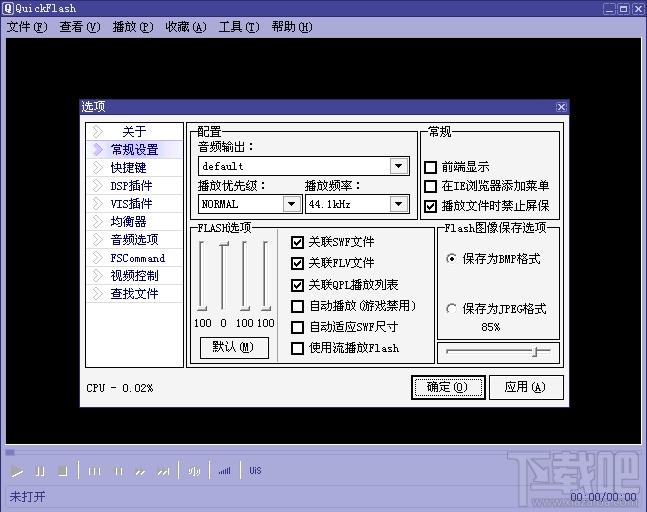Click the JPEG quality slider under 85%
647x512 pixels.
[498, 352]
